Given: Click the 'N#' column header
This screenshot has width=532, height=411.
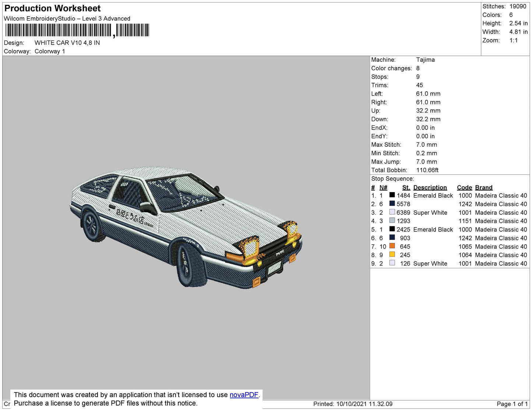Looking at the screenshot, I should pos(383,187).
